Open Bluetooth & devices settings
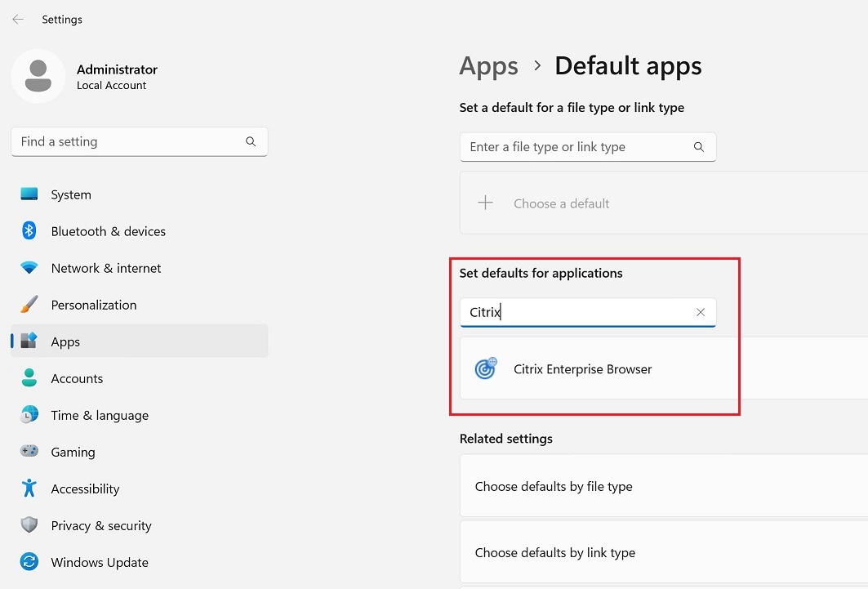The height and width of the screenshot is (589, 868). (108, 232)
